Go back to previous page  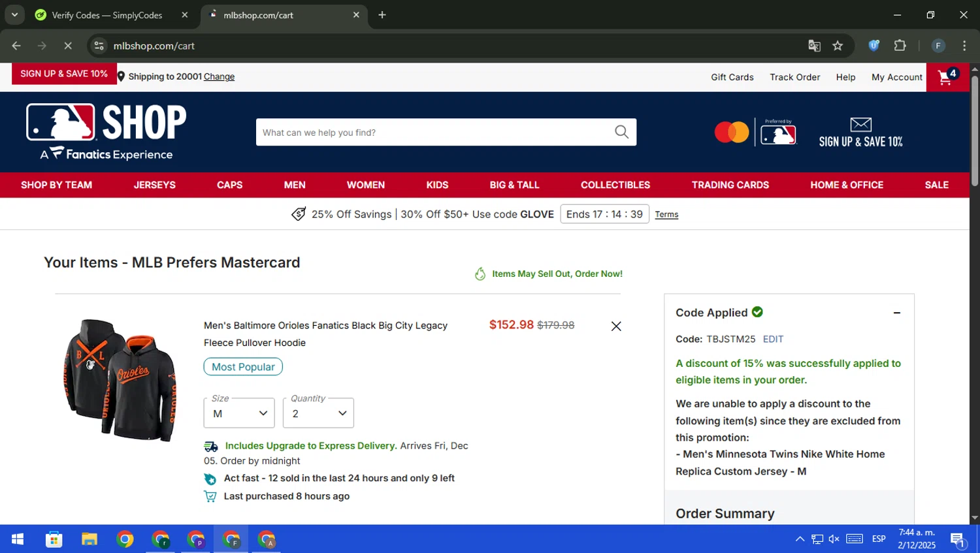click(16, 46)
